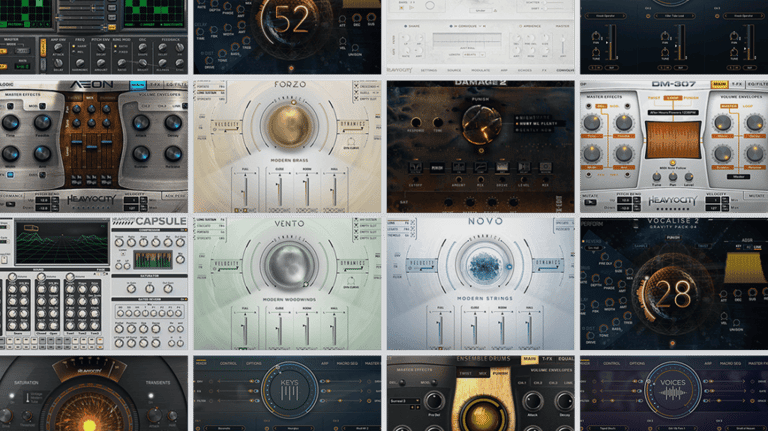This screenshot has height=431, width=768.
Task: Open DM-307 loop name dropdown
Action: [x=672, y=113]
